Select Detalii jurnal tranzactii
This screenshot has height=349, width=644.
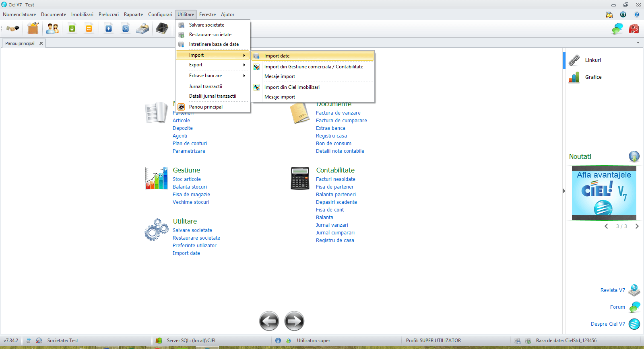(x=213, y=96)
